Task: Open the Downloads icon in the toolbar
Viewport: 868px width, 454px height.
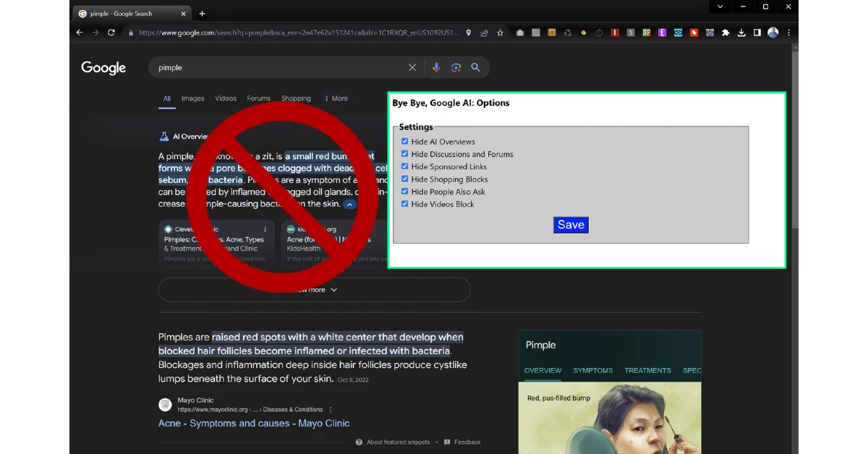Action: [x=741, y=33]
